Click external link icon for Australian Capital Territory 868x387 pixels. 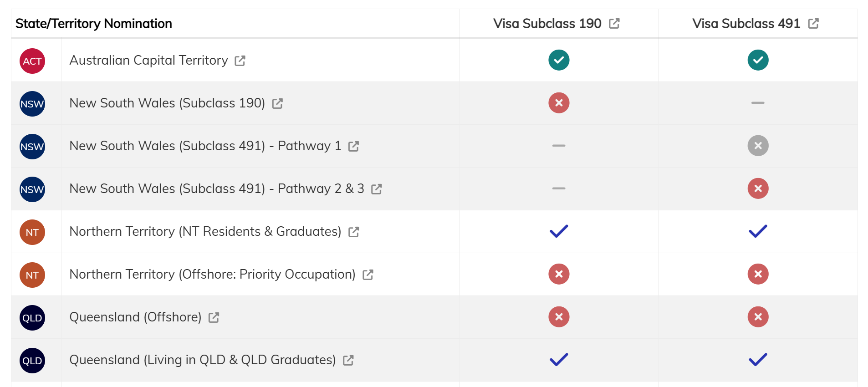240,61
